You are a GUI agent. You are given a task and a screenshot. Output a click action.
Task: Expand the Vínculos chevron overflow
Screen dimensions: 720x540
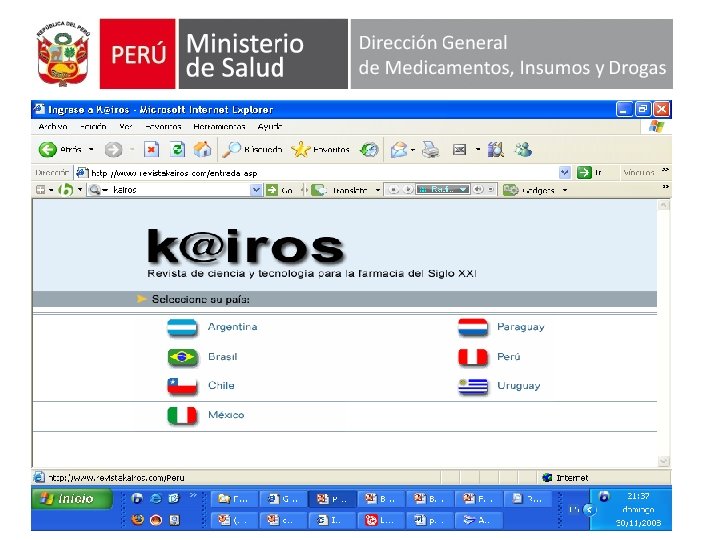pyautogui.click(x=665, y=171)
